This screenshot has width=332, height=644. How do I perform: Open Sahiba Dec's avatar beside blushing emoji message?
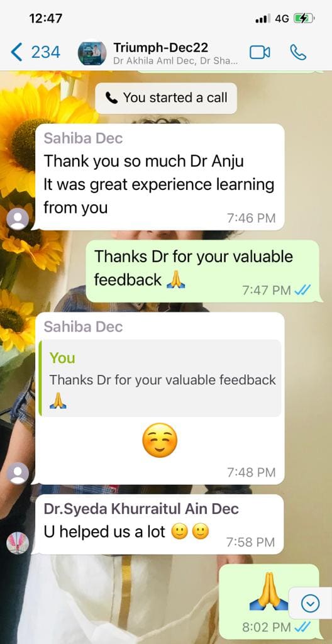coord(18,473)
